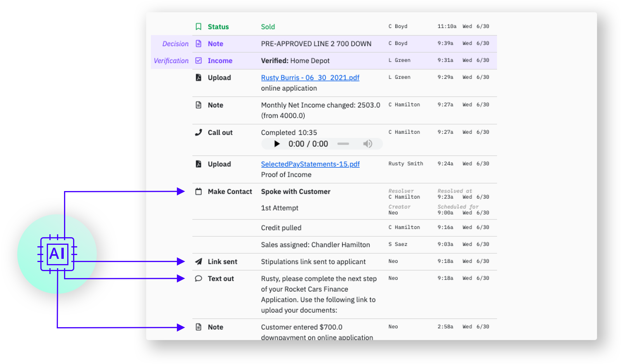Screen dimensions: 621x364
Task: Mute the call recording speaker
Action: [x=367, y=144]
